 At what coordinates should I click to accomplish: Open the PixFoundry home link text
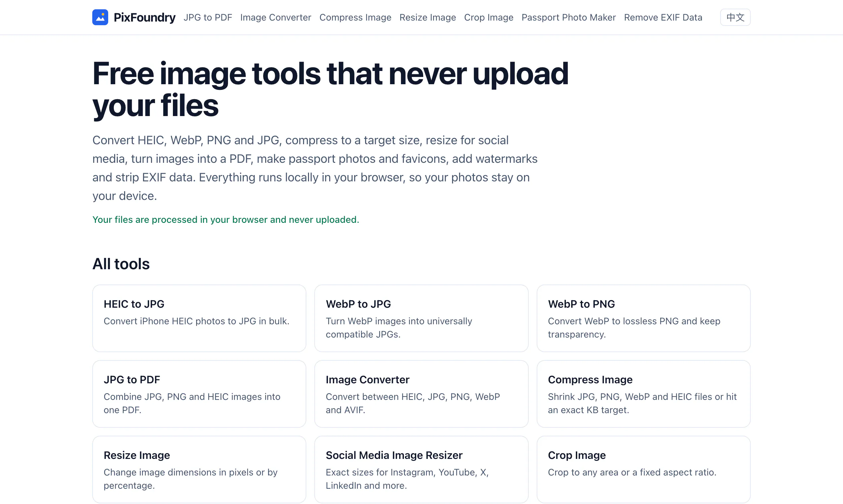(144, 17)
